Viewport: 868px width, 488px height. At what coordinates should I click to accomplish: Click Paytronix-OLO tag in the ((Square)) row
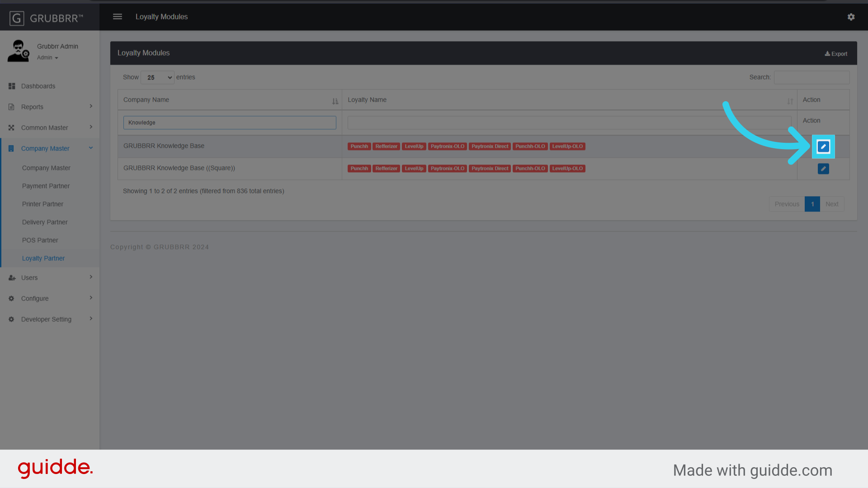point(448,169)
